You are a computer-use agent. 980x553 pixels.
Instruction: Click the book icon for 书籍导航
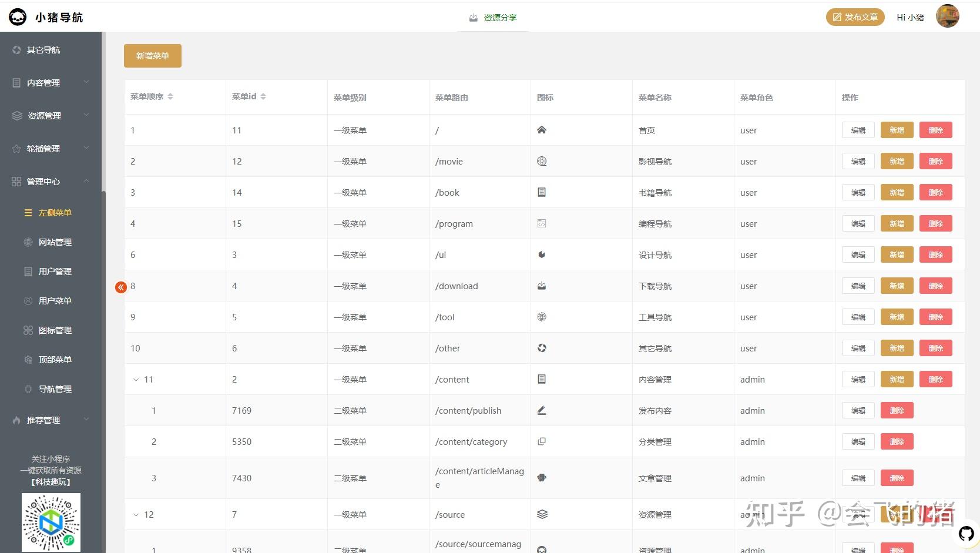(x=542, y=192)
